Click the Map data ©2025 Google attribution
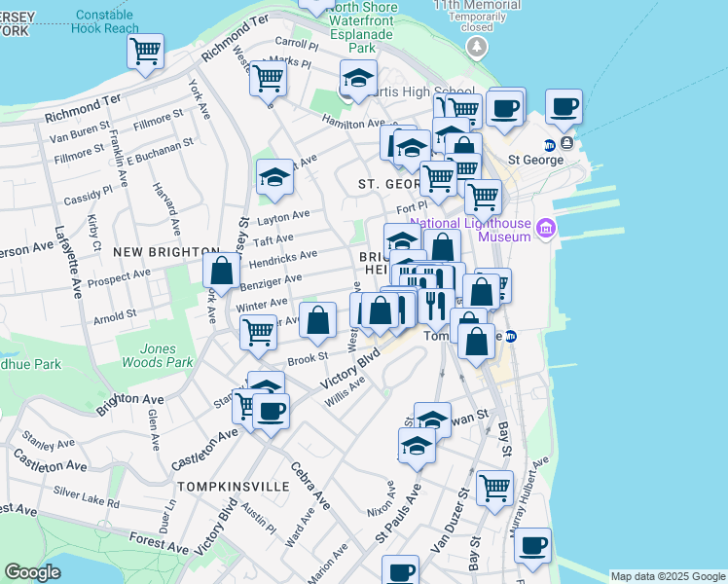Viewport: 728px width, 584px height. coord(668,577)
